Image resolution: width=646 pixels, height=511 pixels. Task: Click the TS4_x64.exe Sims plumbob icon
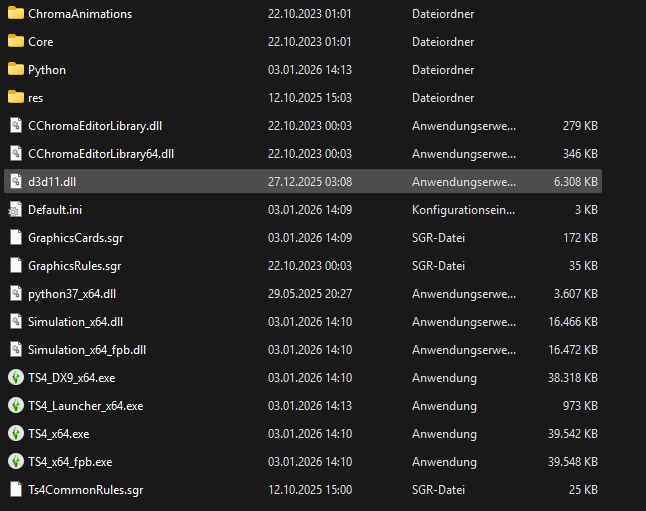click(x=16, y=434)
